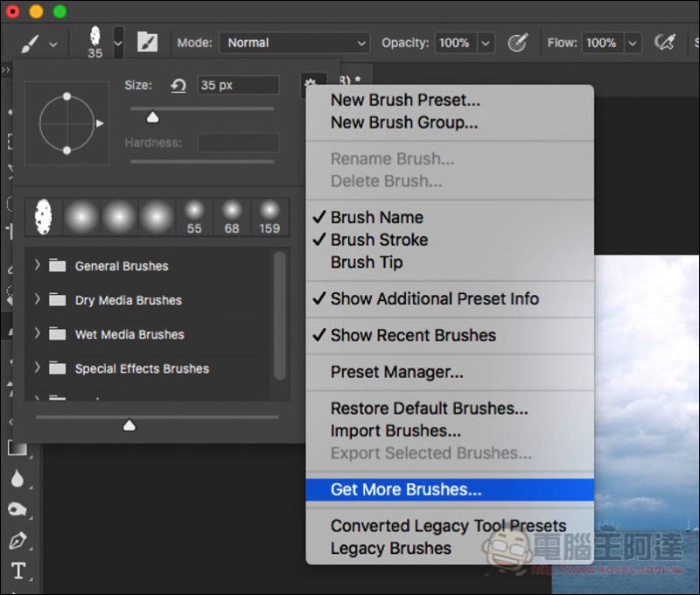Expand the Wet Media Brushes folder chevron
700x595 pixels.
click(x=38, y=333)
